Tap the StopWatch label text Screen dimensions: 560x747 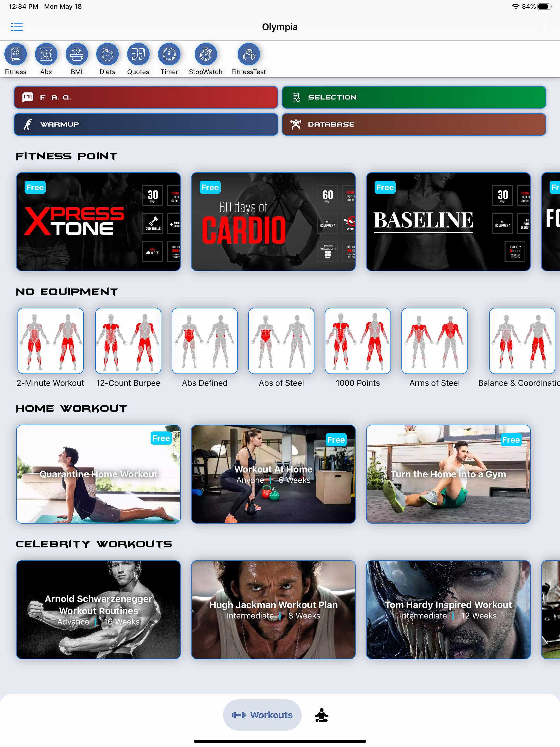pos(206,72)
